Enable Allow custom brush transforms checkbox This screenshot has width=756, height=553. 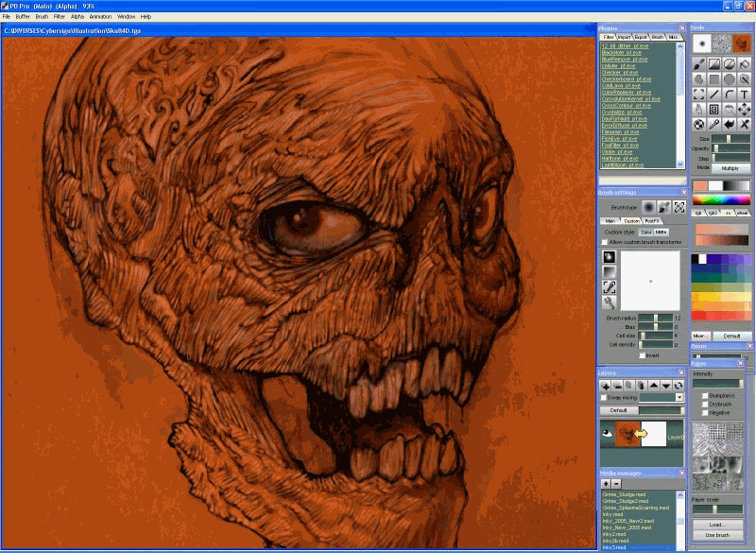605,242
